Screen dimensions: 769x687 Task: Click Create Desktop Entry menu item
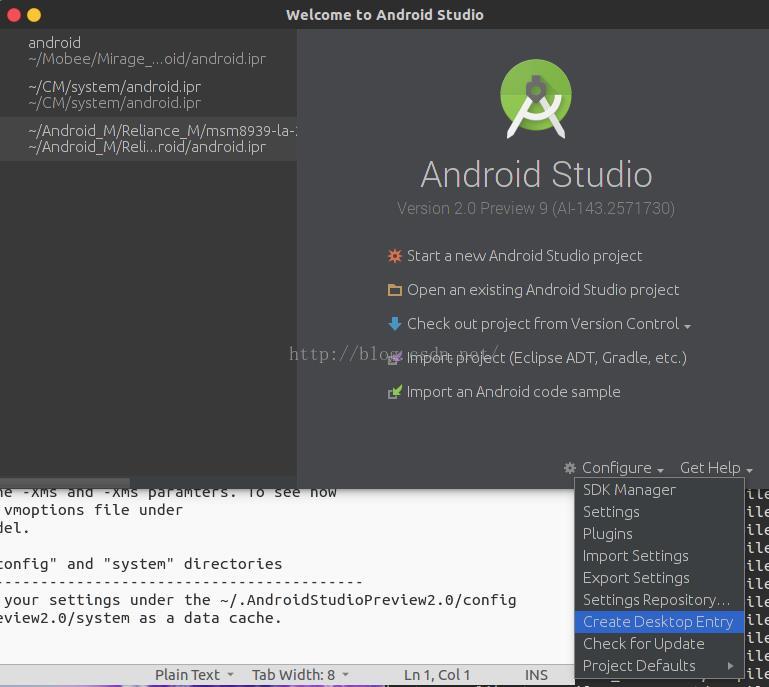[659, 622]
